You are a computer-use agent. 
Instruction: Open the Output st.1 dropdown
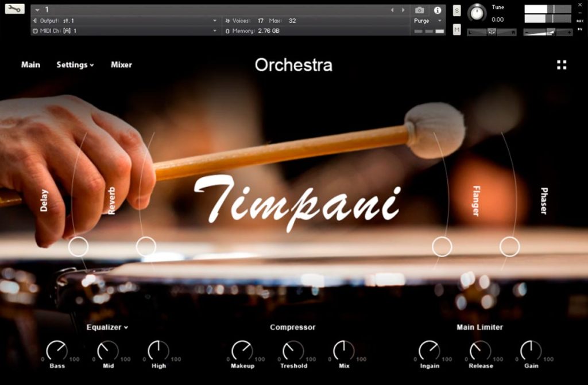(x=125, y=21)
